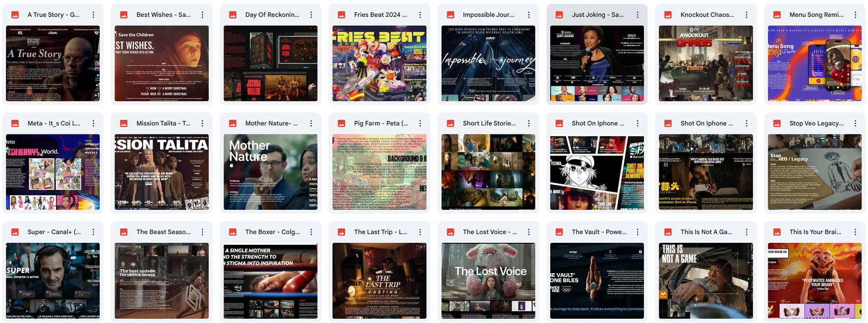This screenshot has height=323, width=868.
Task: Select the Meta - It_s Coi Leray thumbnail
Action: 53,172
